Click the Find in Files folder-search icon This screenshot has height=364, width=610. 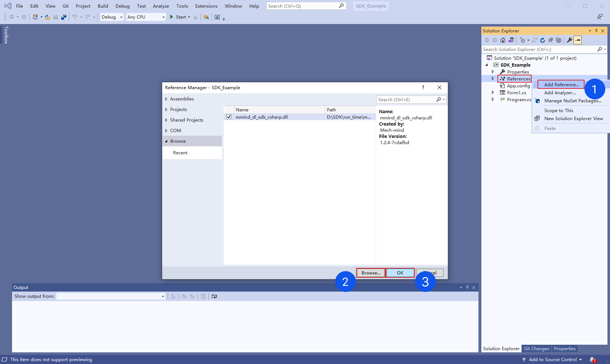point(206,17)
